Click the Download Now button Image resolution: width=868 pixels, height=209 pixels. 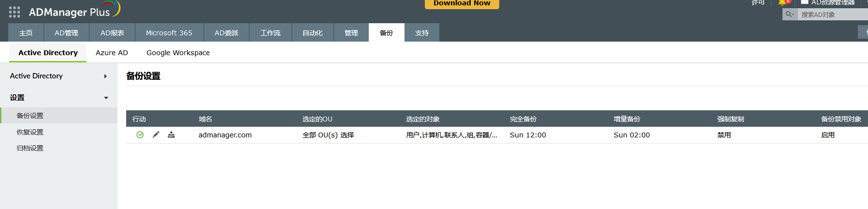(x=462, y=3)
